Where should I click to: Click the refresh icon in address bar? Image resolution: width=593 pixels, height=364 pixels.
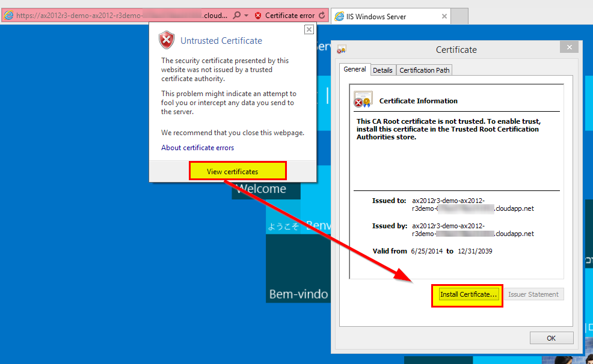click(x=322, y=16)
